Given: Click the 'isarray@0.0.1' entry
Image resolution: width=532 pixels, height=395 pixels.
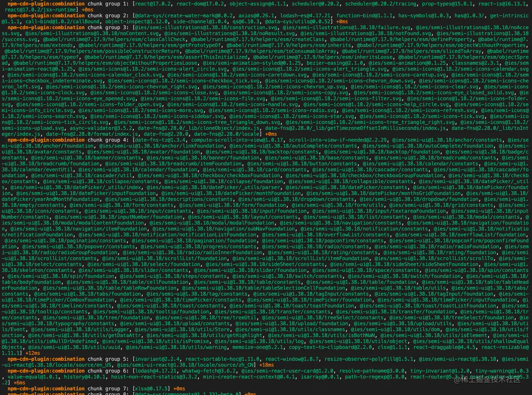Looking at the screenshot, I should tap(319, 377).
